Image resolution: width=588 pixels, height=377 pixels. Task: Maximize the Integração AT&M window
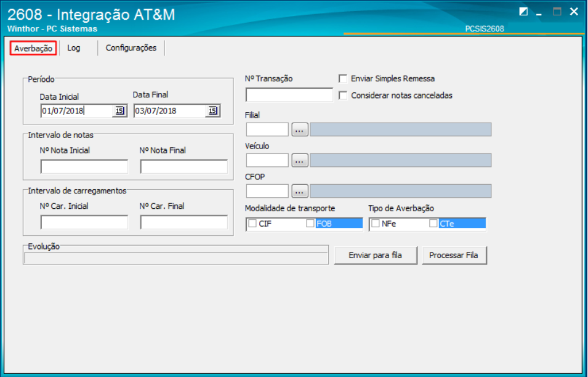click(557, 12)
